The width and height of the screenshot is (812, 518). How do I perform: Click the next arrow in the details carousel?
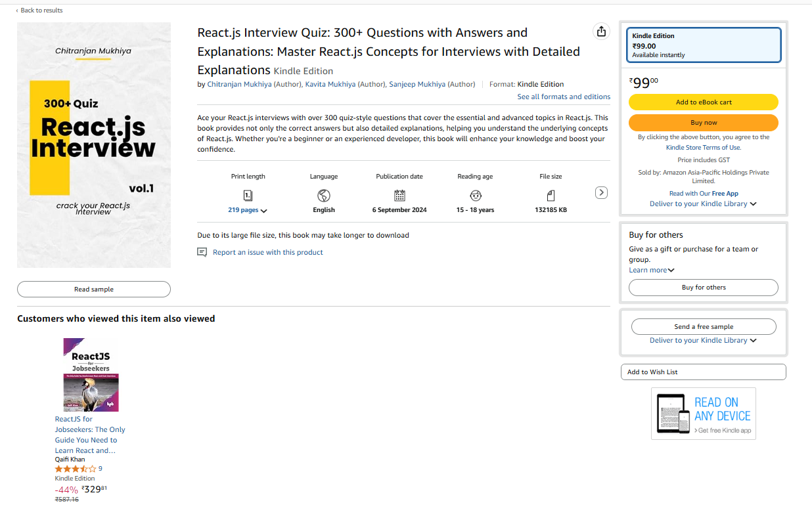[601, 192]
